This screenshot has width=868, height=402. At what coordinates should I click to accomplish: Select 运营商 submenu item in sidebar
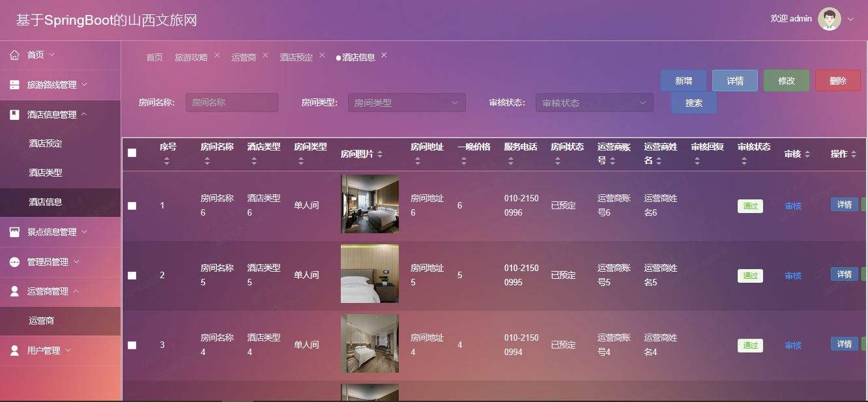(x=60, y=321)
